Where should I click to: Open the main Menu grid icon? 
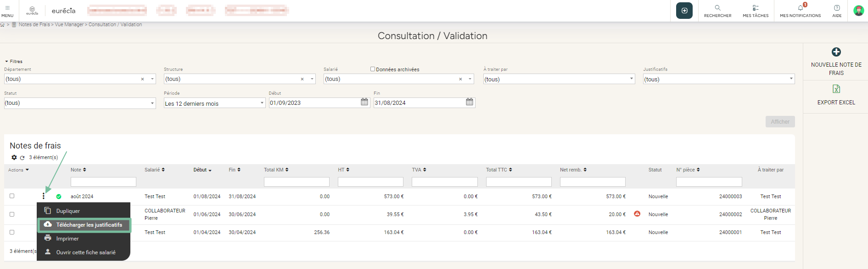coord(7,8)
